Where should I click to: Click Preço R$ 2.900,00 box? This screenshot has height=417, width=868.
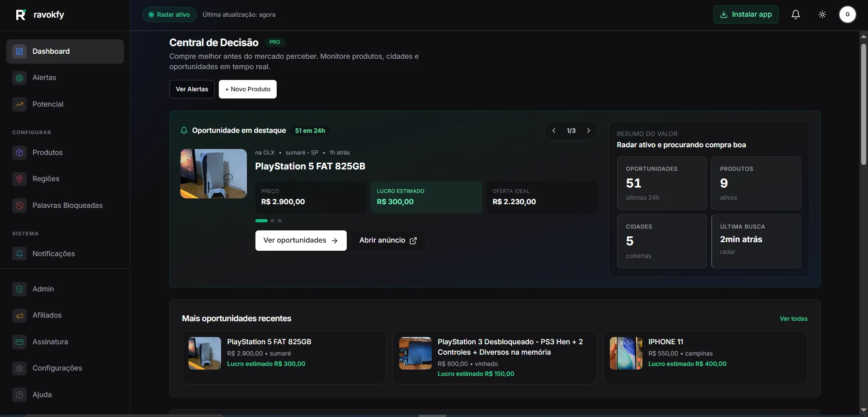tap(311, 197)
